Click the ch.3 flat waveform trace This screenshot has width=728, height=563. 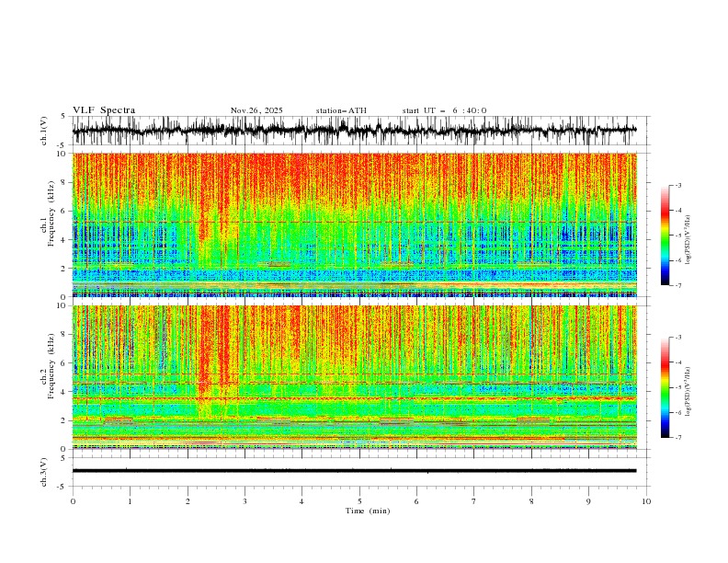[x=354, y=471]
